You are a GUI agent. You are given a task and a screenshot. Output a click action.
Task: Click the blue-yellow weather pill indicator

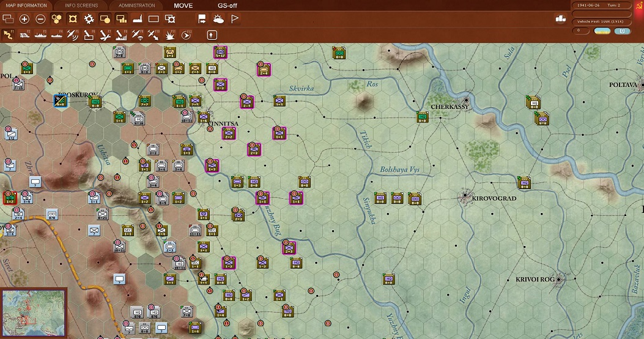click(602, 31)
